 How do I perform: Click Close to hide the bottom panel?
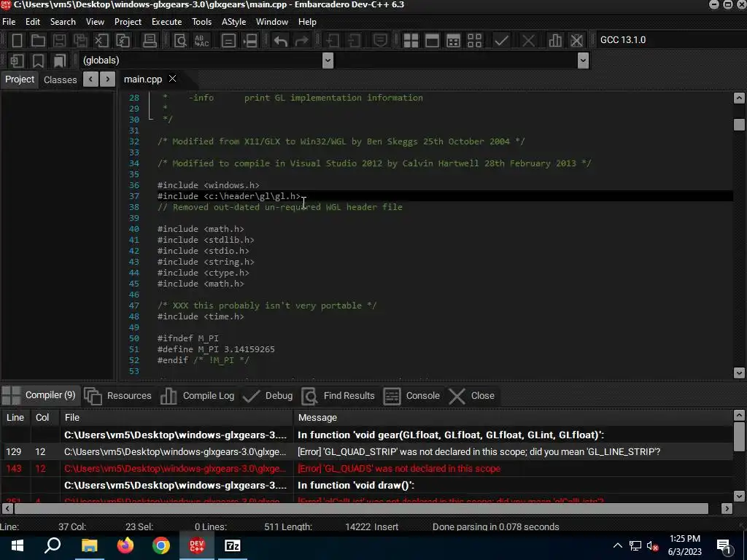pyautogui.click(x=472, y=396)
